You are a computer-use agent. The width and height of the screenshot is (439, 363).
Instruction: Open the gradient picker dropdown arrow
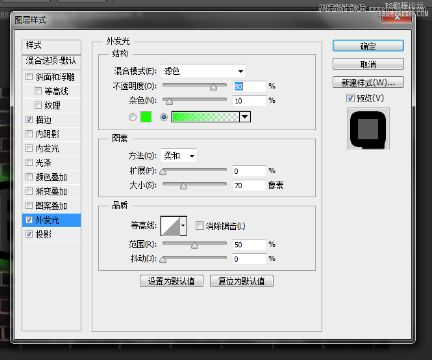245,117
